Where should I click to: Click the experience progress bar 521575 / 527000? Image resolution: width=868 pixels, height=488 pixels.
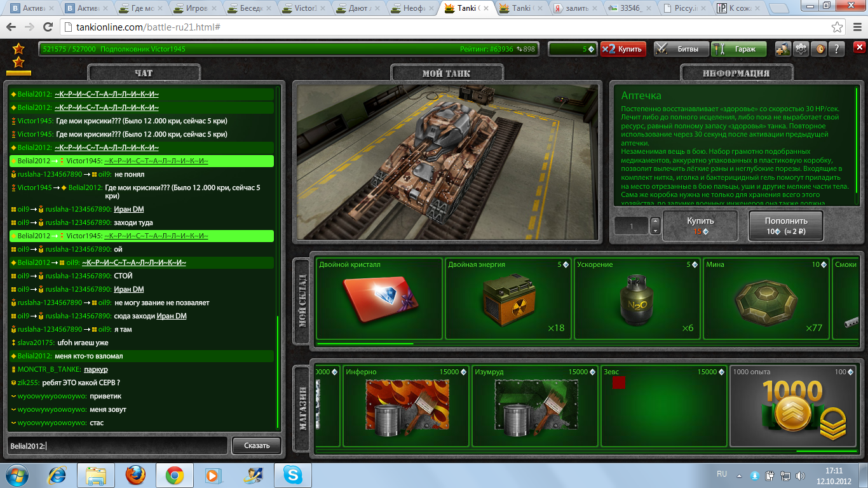coord(288,49)
